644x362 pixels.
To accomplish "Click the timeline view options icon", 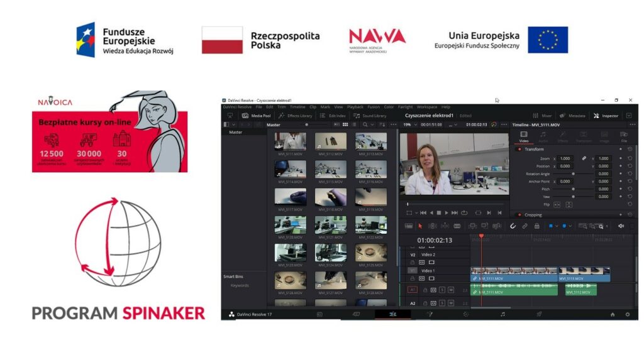I will (x=409, y=226).
